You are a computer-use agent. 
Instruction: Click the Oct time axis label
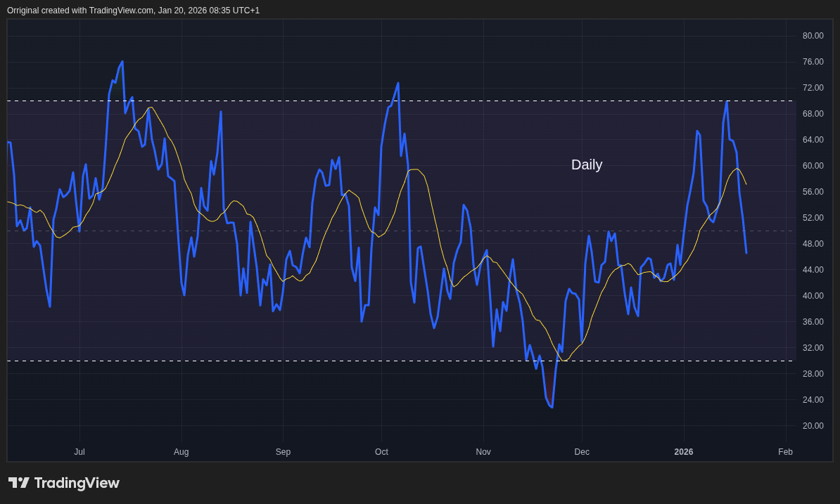[381, 452]
